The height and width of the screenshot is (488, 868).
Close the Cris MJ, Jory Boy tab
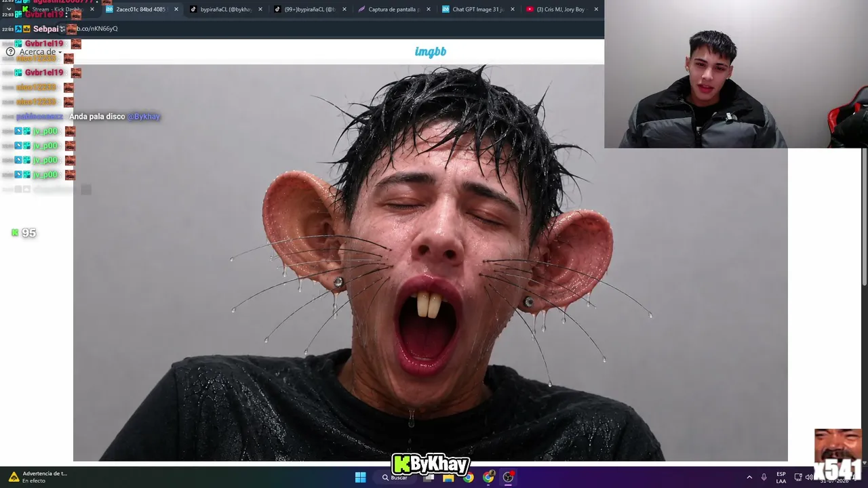(597, 9)
